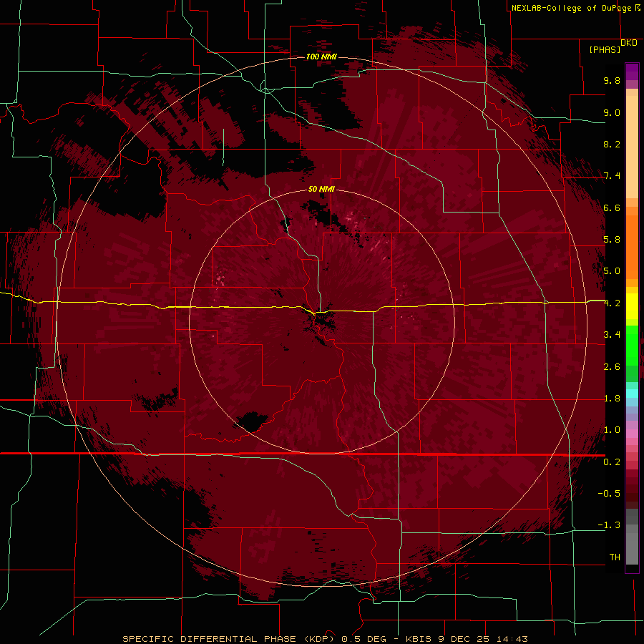Click the -0.5 scale value
Screen dimensions: 644x644
(609, 494)
